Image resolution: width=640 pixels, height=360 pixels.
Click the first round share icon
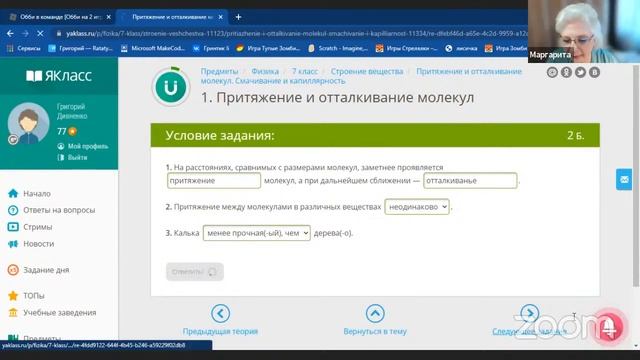552,72
